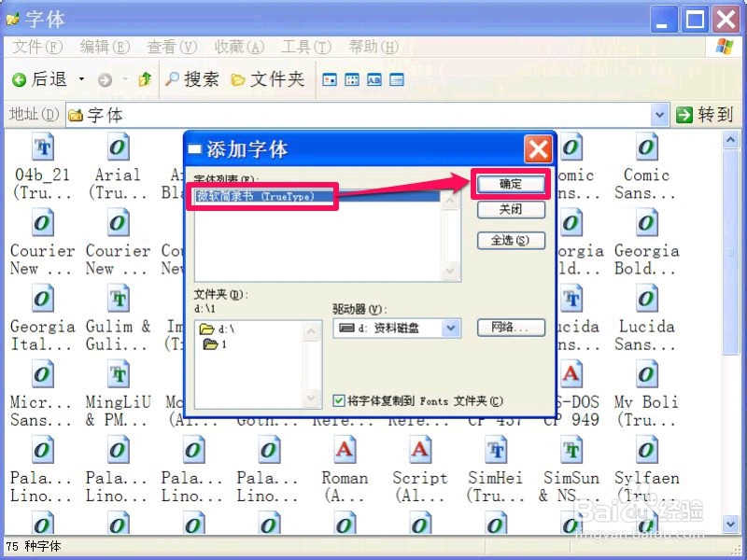Select the Roman font icon
This screenshot has width=747, height=560.
pos(345,450)
